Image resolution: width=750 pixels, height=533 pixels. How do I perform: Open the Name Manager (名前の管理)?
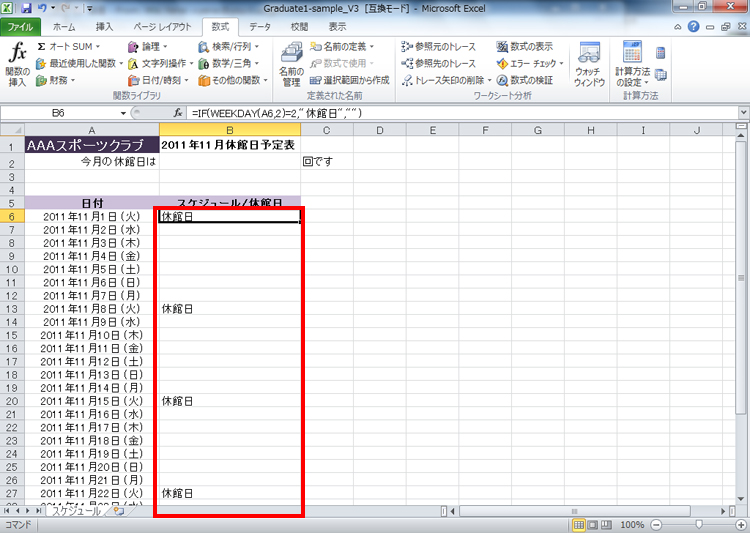tap(291, 64)
